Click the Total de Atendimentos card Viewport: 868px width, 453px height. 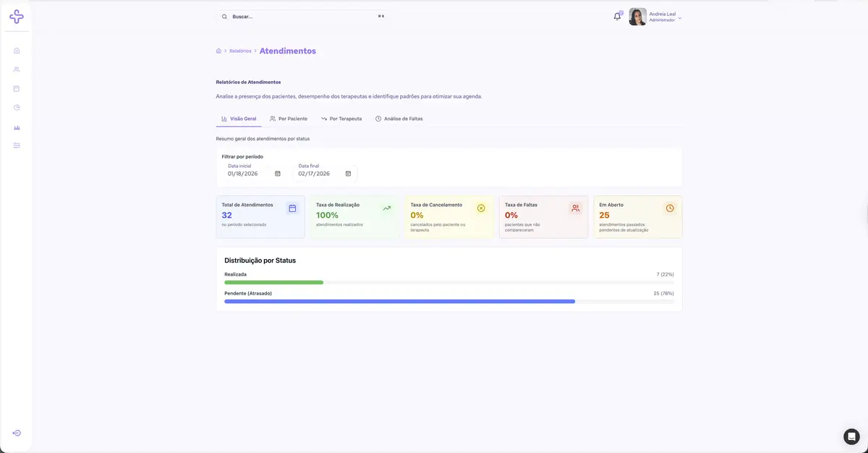260,216
